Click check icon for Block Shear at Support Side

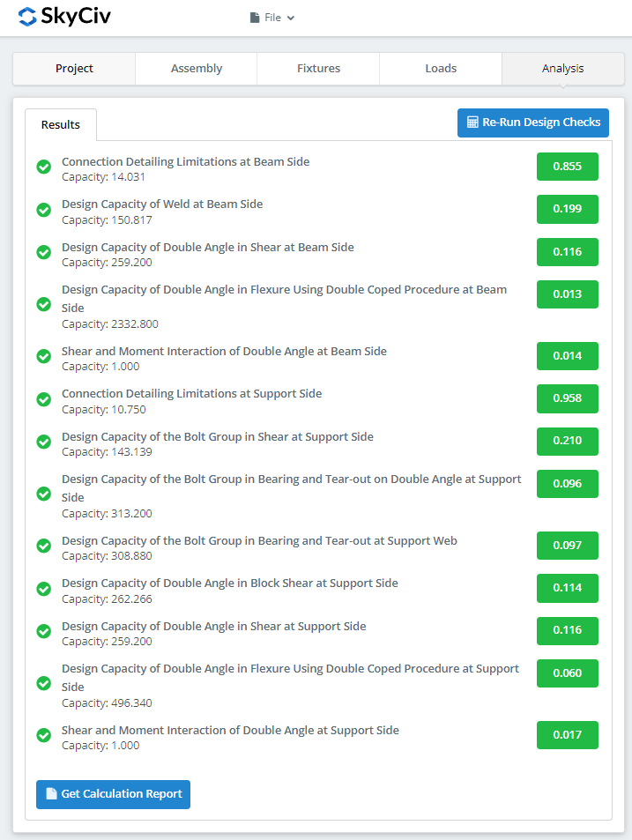(x=43, y=589)
